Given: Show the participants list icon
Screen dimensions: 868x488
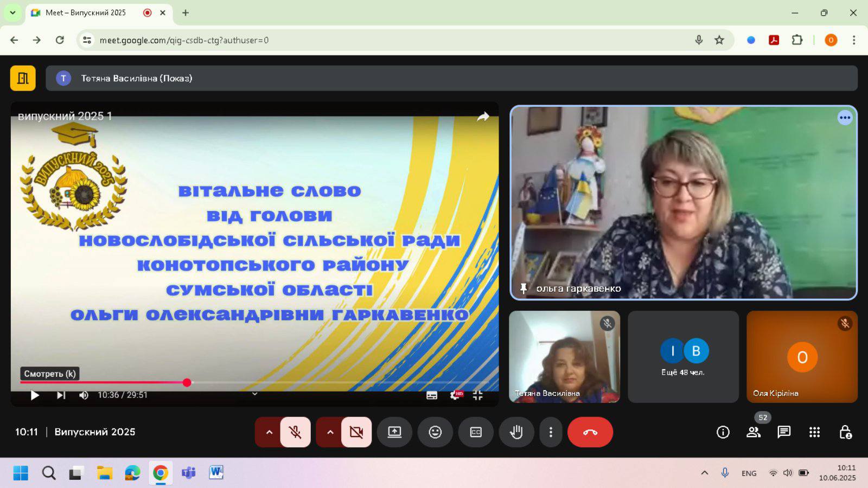Looking at the screenshot, I should (753, 432).
